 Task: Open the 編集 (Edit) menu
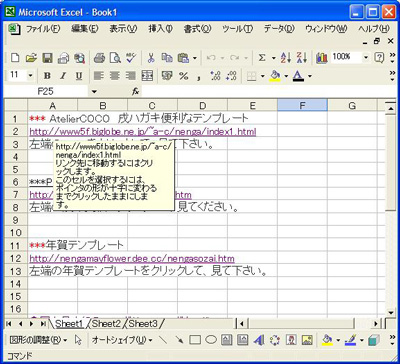click(x=85, y=29)
